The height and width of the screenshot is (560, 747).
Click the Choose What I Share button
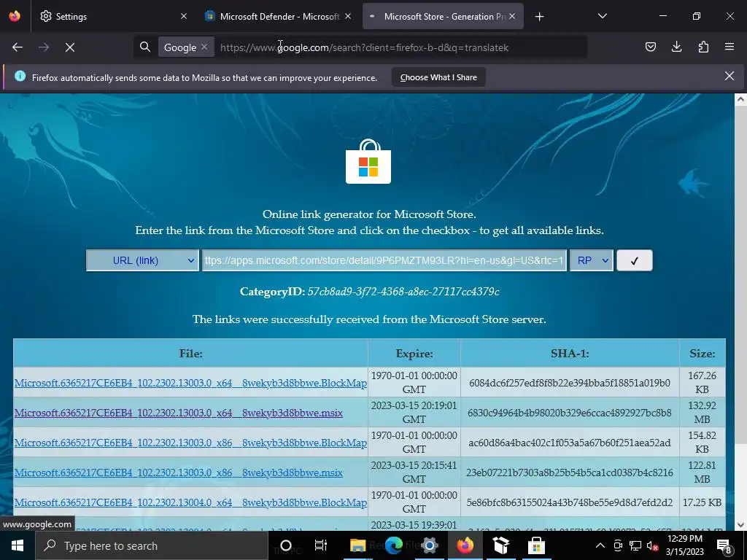(438, 77)
